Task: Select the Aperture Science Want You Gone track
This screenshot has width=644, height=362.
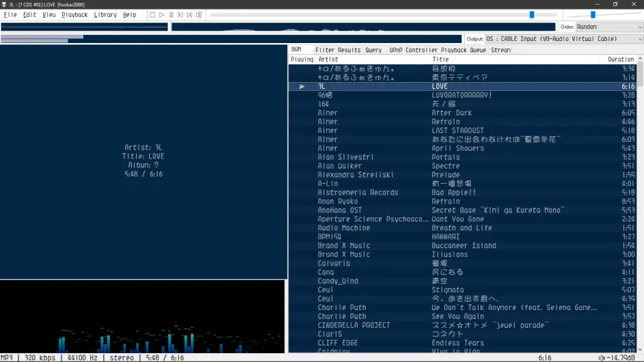Action: point(462,219)
